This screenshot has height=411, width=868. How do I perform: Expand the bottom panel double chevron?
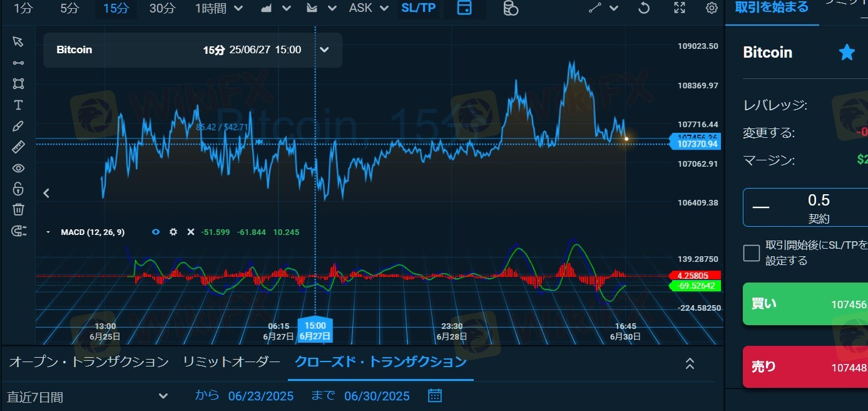coord(690,363)
